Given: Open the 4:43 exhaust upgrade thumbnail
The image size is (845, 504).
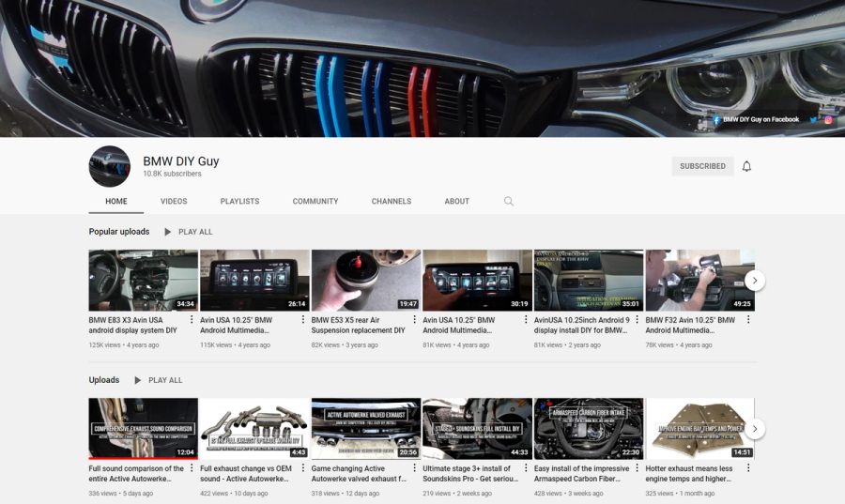Looking at the screenshot, I should (x=254, y=429).
